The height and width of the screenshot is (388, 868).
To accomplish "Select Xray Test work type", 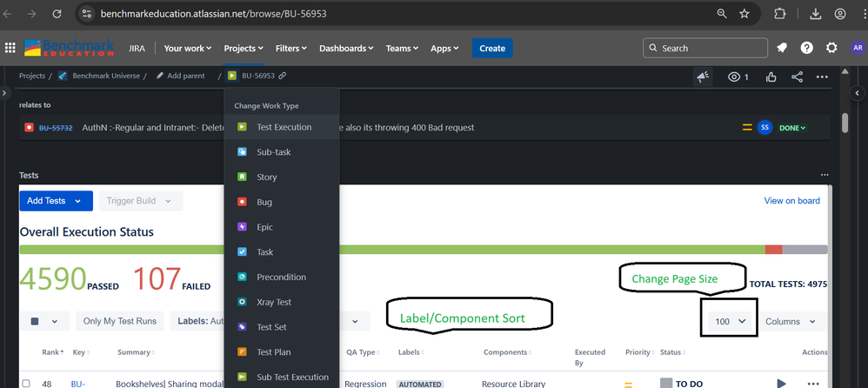I will (282, 302).
